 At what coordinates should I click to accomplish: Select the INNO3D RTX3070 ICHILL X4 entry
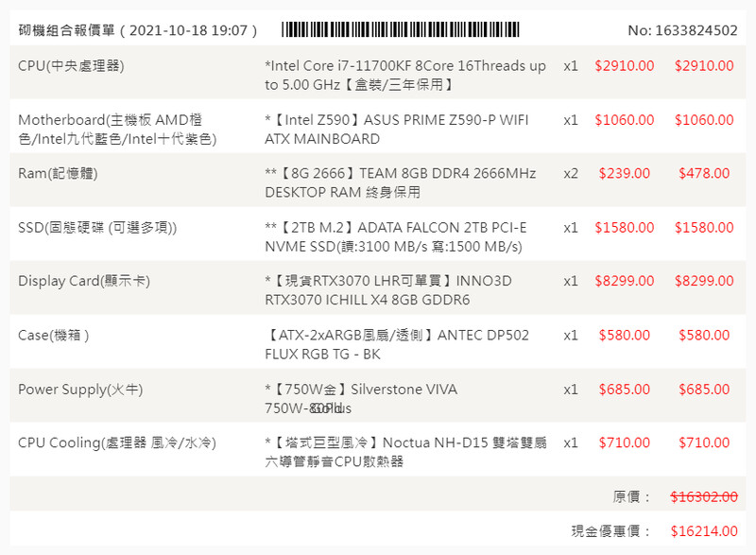389,290
